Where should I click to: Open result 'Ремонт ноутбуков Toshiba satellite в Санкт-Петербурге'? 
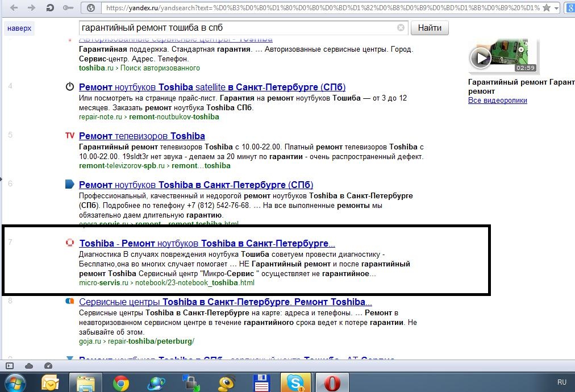tap(212, 87)
